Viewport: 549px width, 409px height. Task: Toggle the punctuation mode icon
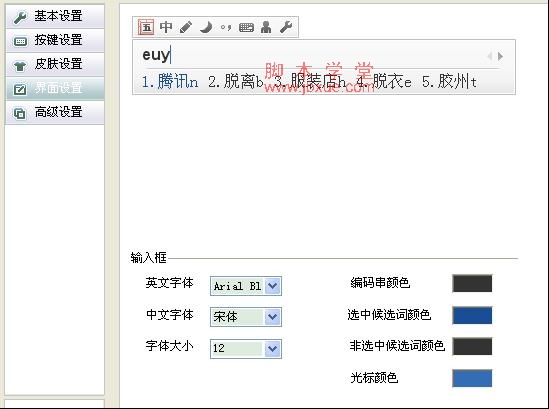(x=226, y=27)
